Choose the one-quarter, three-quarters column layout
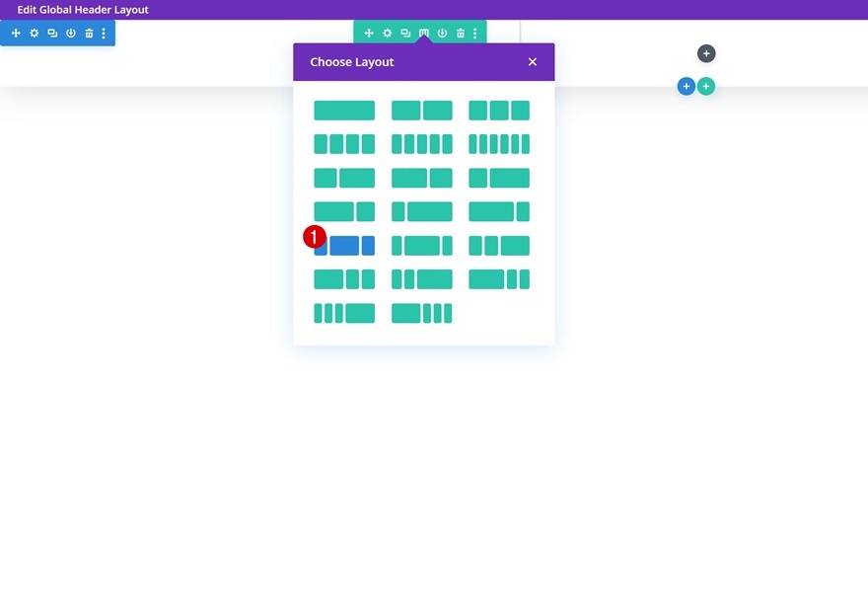868x613 pixels. point(422,211)
